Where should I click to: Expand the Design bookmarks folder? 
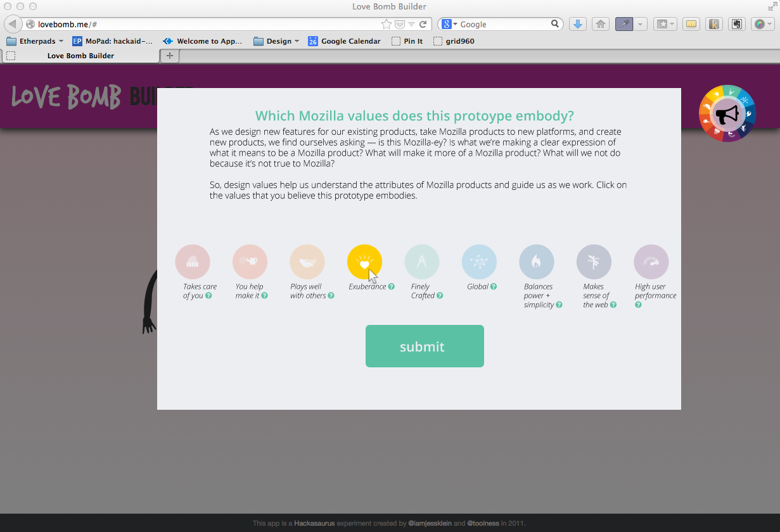point(277,41)
